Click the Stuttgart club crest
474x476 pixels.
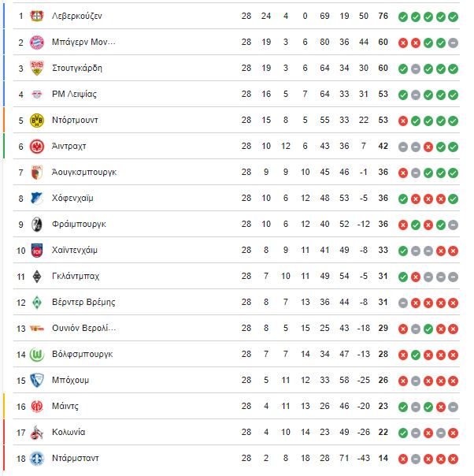point(37,68)
